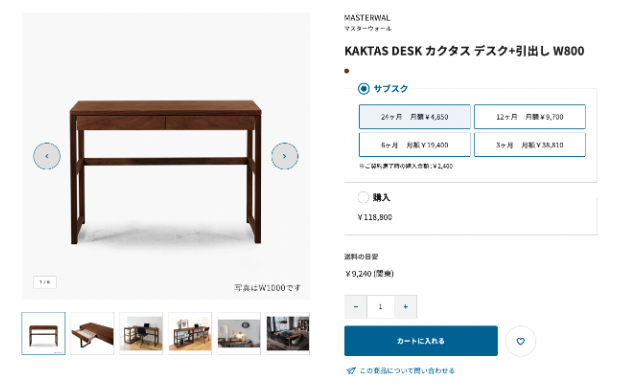The height and width of the screenshot is (388, 635).
Task: Decrease quantity with the minus button
Action: coord(356,307)
